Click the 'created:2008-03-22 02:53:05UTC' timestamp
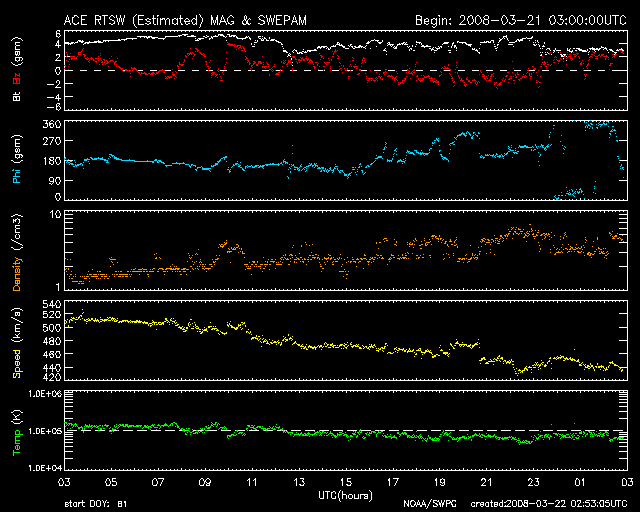640x512 pixels. (x=549, y=504)
